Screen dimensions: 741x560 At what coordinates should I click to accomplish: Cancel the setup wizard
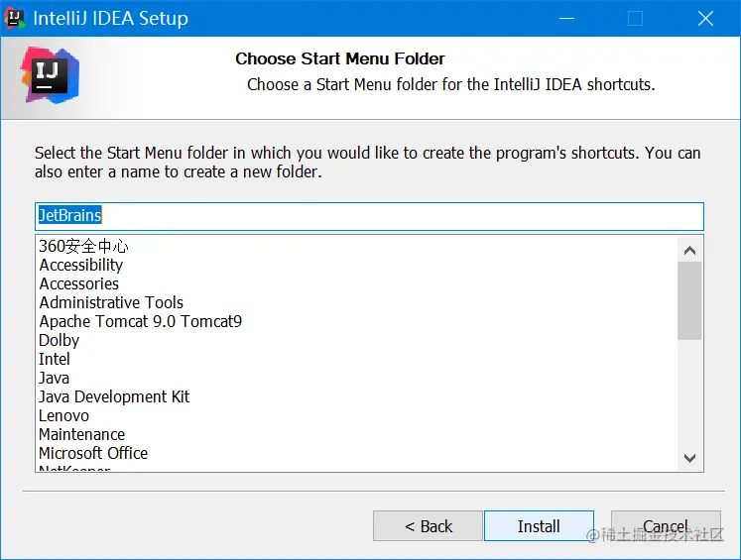click(666, 526)
